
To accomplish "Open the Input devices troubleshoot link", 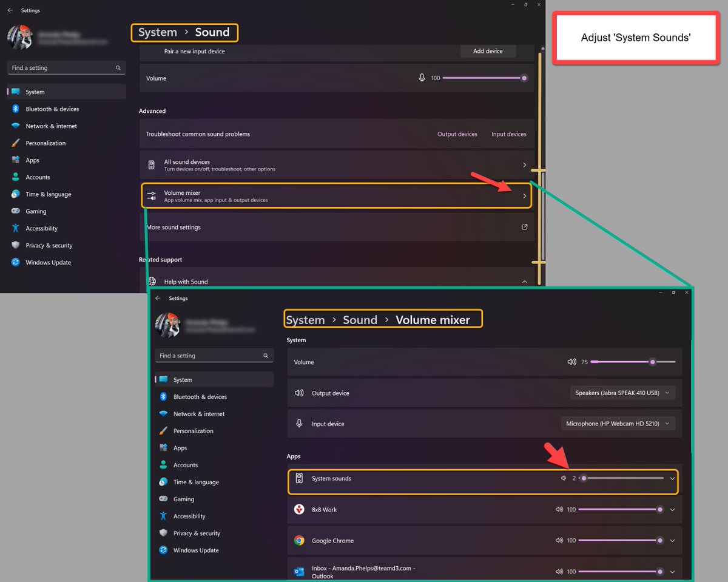I will 509,134.
